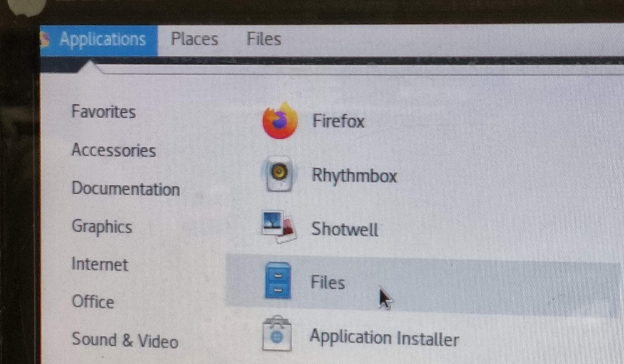This screenshot has height=364, width=624.
Task: Click the Shotwell label text
Action: point(345,229)
